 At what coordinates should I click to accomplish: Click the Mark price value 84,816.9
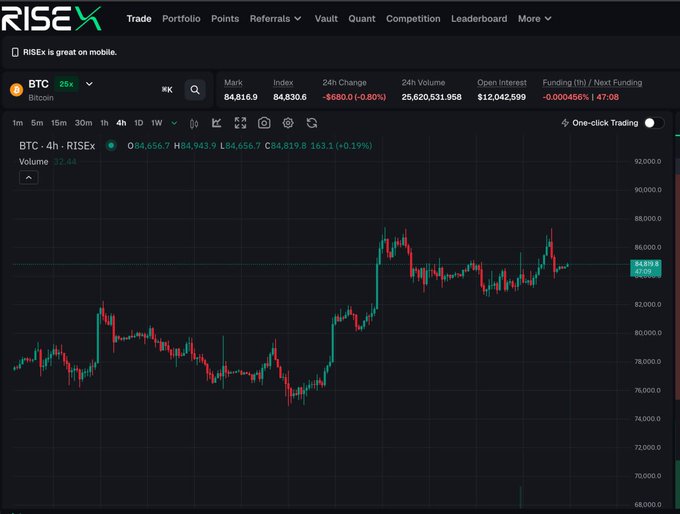tap(241, 97)
